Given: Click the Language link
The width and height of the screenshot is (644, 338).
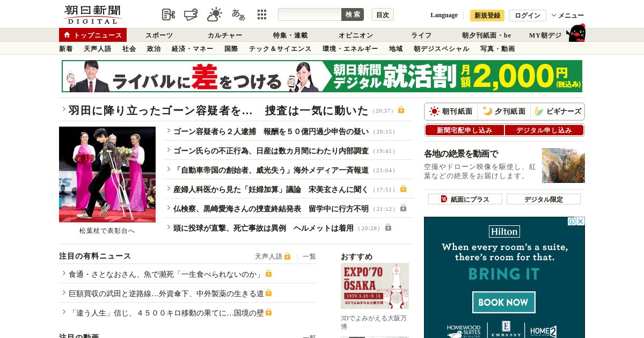Looking at the screenshot, I should tap(444, 15).
